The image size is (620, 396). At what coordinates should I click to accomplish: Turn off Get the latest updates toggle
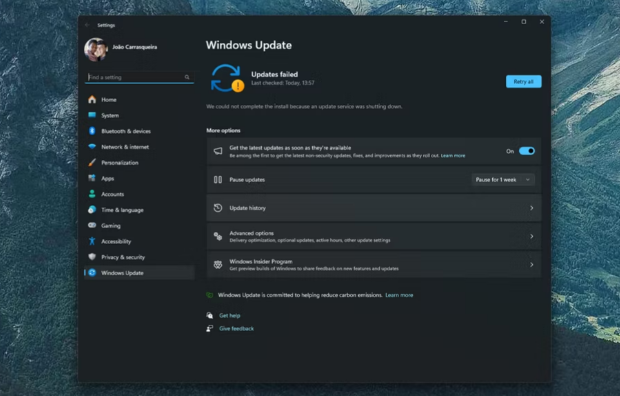(527, 151)
